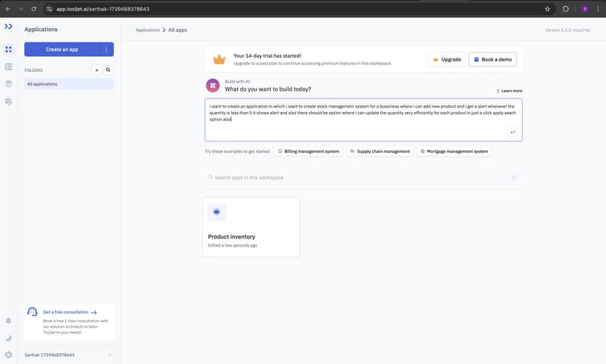The height and width of the screenshot is (364, 606).
Task: Reload the browser page
Action: 34,9
